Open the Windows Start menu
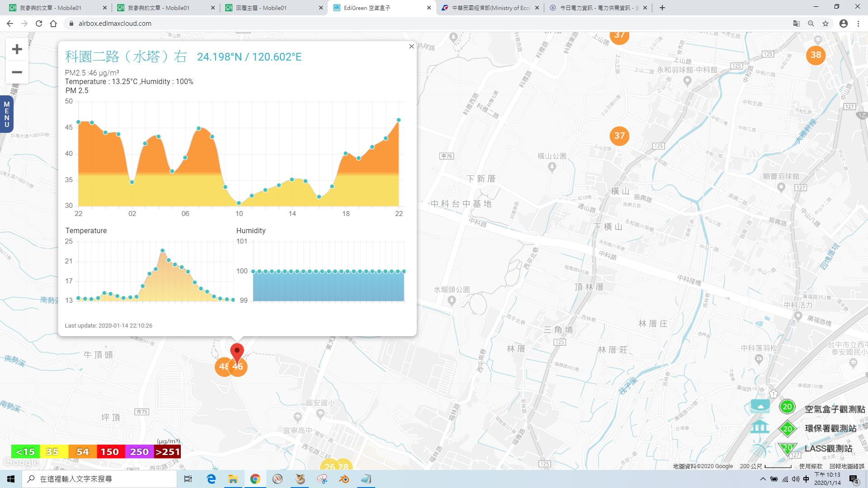 pyautogui.click(x=11, y=479)
